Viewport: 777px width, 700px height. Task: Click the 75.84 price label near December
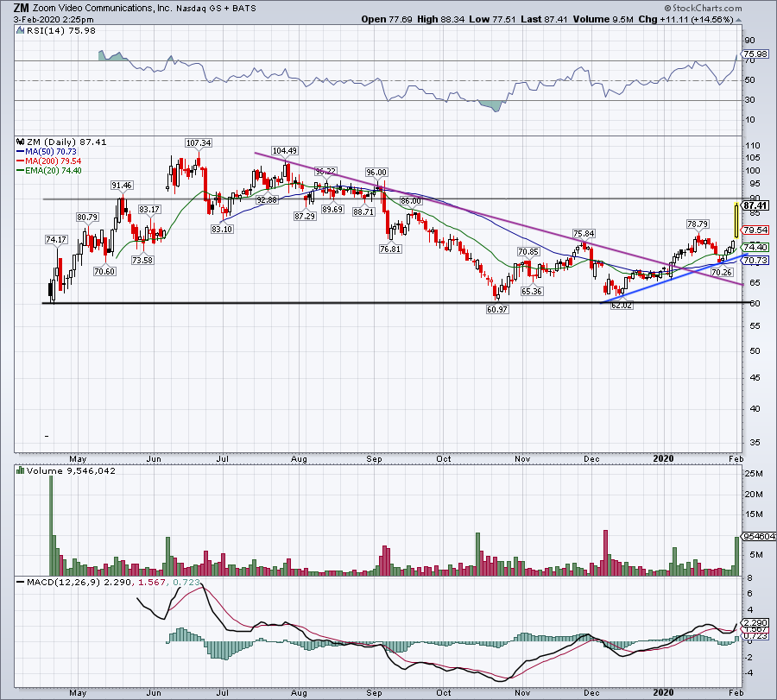(584, 234)
